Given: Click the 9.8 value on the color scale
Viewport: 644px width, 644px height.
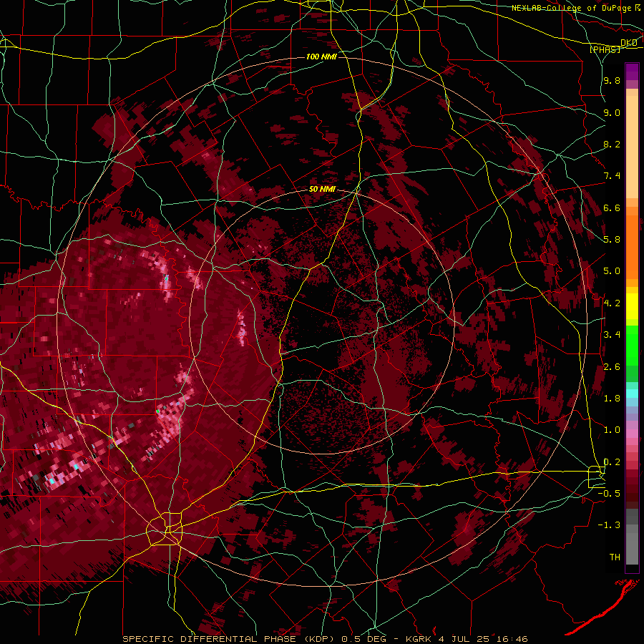Looking at the screenshot, I should [612, 81].
